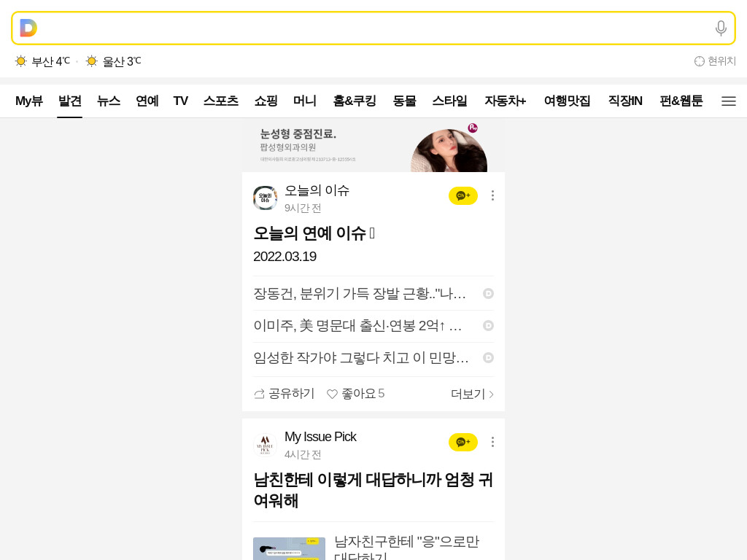Click inside the Daum search input field

[373, 28]
